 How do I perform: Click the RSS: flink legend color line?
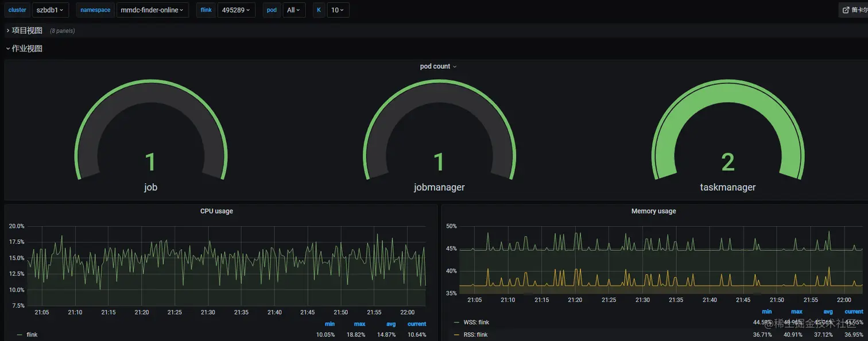coord(457,335)
